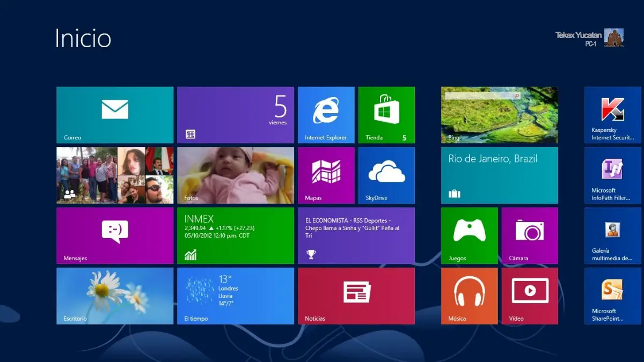
Task: Open the people contacts photo tile
Action: [115, 175]
